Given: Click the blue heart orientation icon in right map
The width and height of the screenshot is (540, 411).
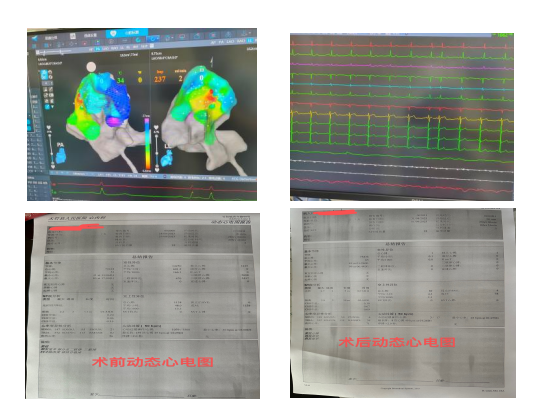Looking at the screenshot, I should point(167,159).
